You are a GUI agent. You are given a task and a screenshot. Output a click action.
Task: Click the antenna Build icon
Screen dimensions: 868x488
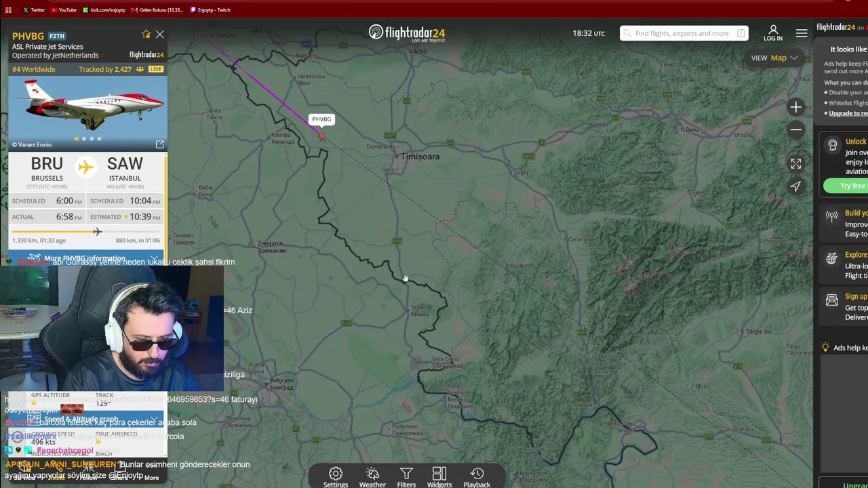832,216
